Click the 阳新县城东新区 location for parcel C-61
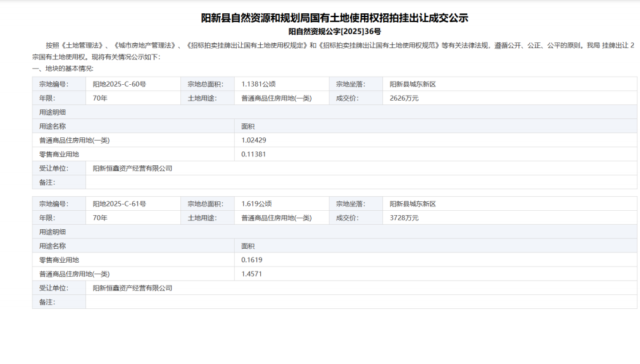Viewport: 640px width, 364px height. coord(413,204)
